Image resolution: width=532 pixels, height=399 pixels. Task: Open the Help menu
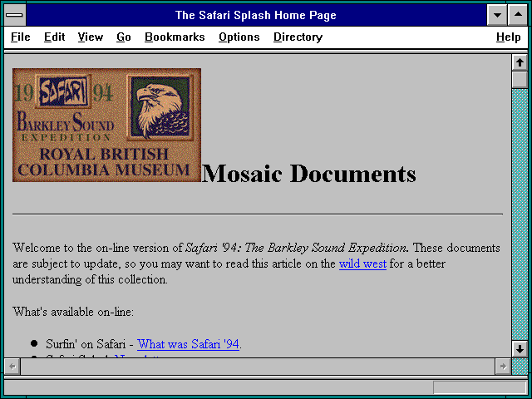point(508,37)
